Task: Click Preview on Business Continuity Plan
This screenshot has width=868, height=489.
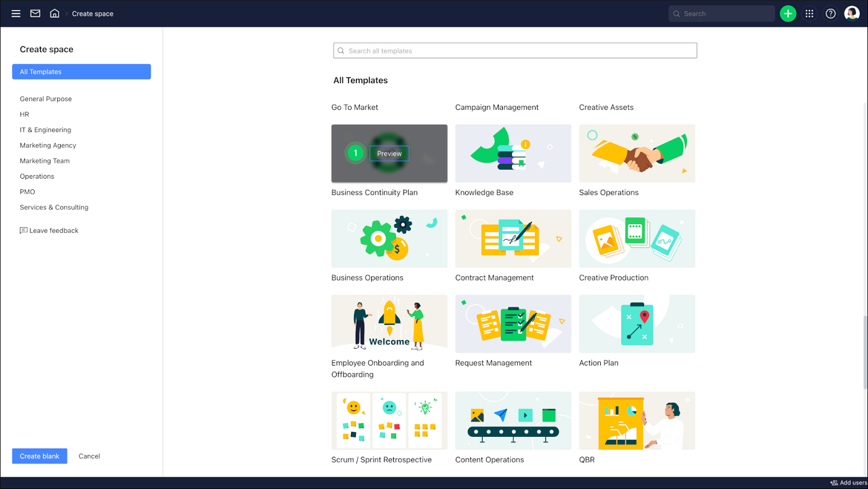Action: tap(389, 153)
